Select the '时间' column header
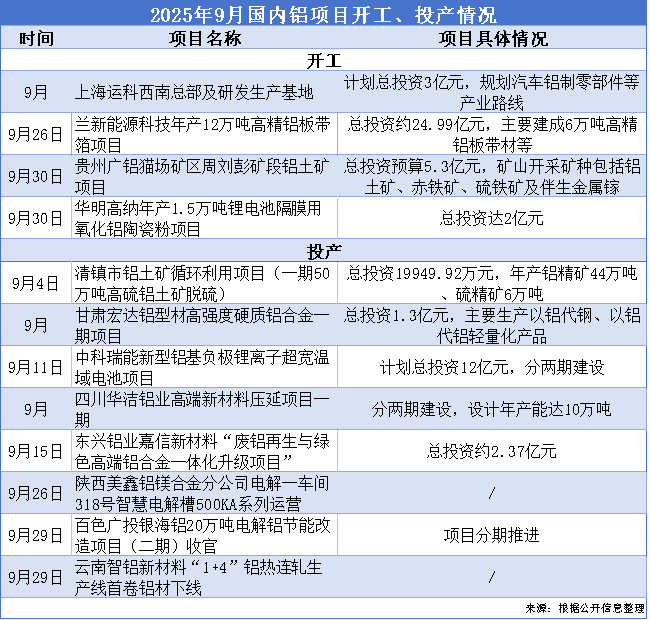 [36, 39]
